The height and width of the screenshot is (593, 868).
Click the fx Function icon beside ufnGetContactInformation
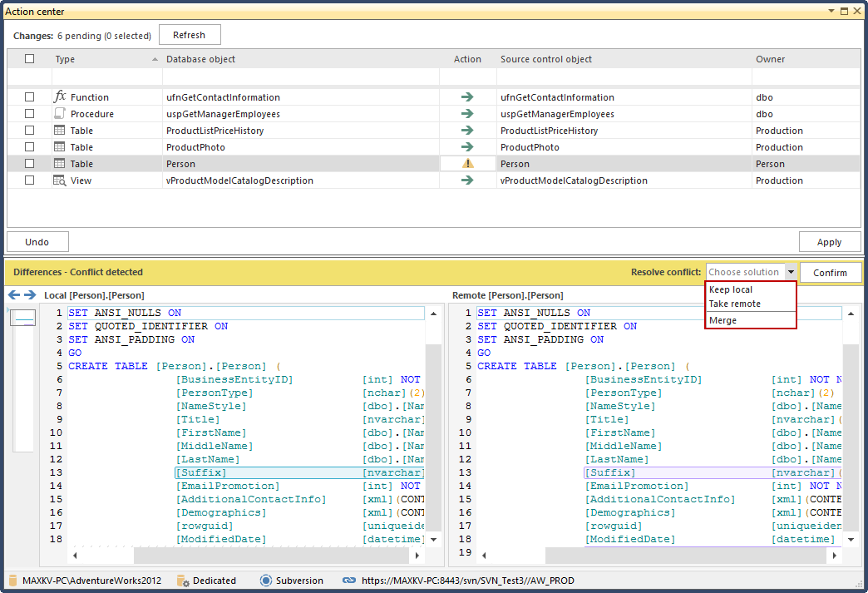pyautogui.click(x=59, y=96)
